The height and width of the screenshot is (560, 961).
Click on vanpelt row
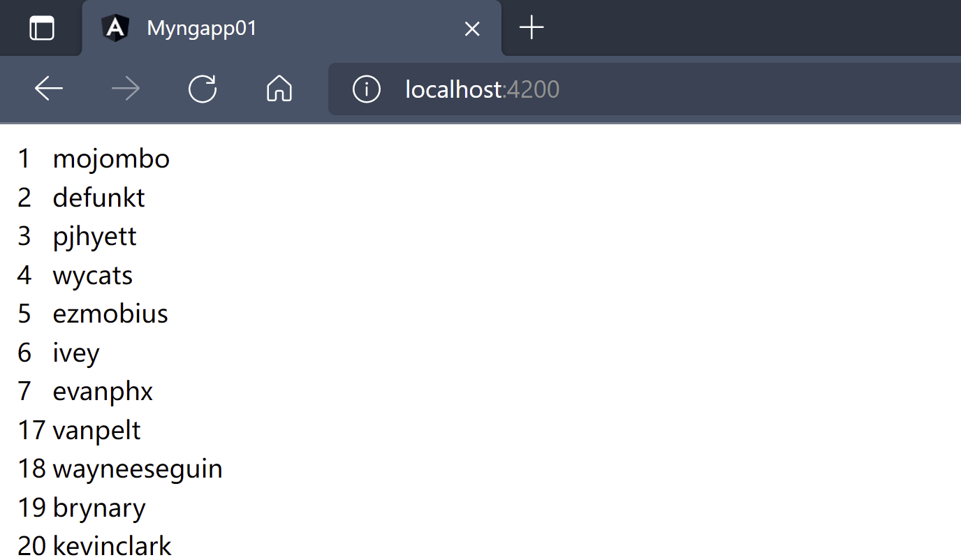(96, 430)
